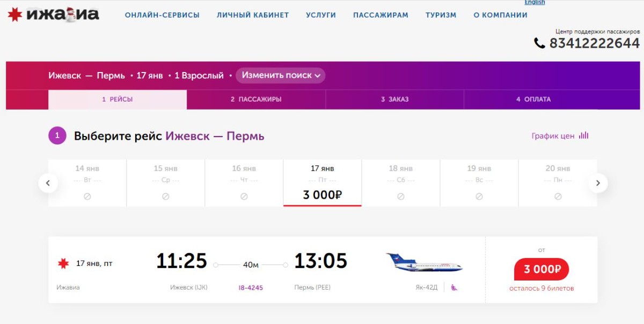Click the phone icon near support number

[x=539, y=44]
